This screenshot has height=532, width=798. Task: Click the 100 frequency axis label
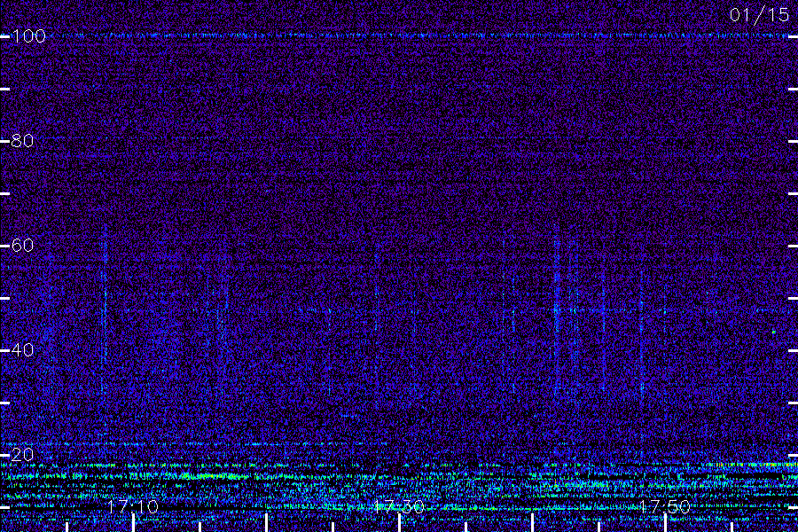tap(28, 36)
